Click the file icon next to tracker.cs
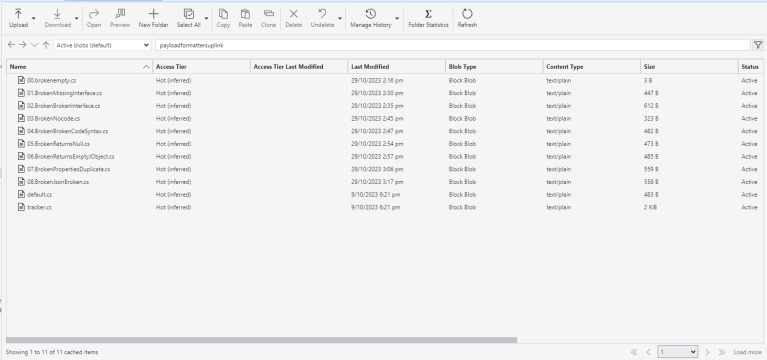This screenshot has width=767, height=360. pyautogui.click(x=21, y=207)
